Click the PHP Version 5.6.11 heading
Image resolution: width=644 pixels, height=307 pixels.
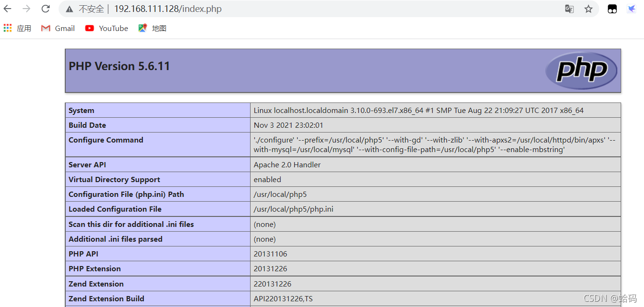tap(119, 66)
